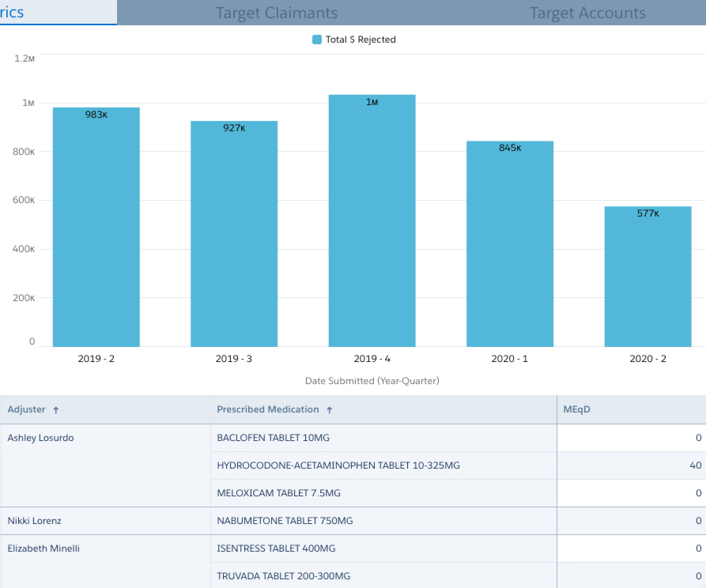The image size is (706, 588).
Task: Click the ISENTRESS TABLET 400MG cell
Action: click(276, 548)
